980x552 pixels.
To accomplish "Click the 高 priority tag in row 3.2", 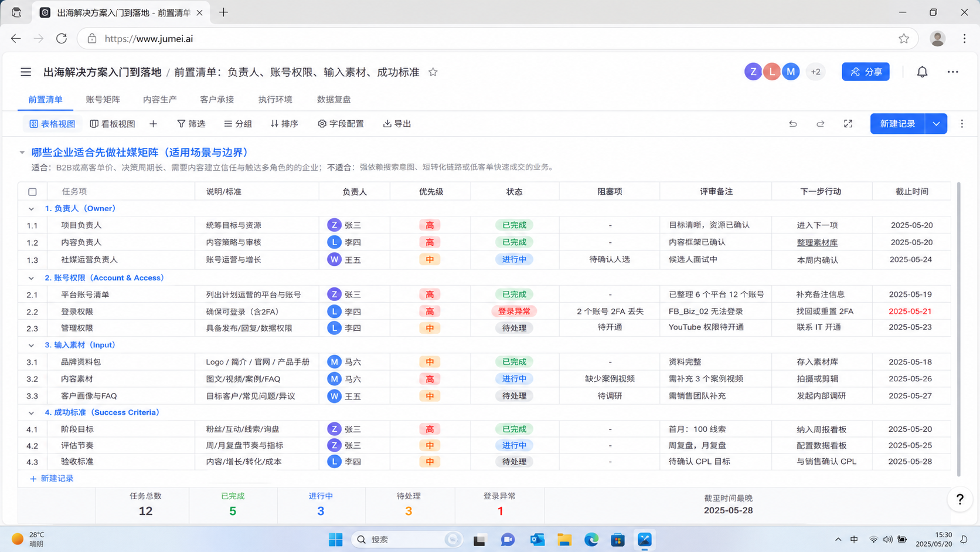I will tap(430, 379).
